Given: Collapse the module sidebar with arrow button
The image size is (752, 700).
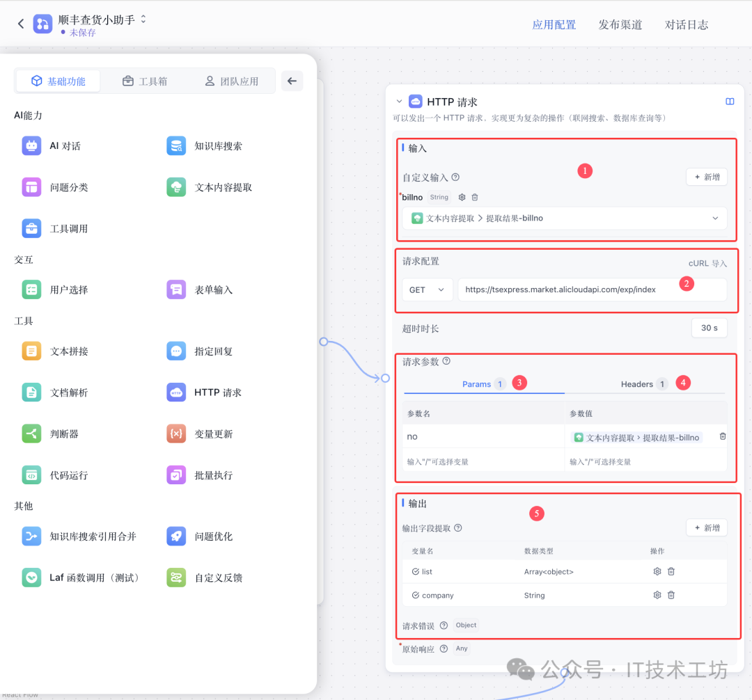Looking at the screenshot, I should point(292,81).
